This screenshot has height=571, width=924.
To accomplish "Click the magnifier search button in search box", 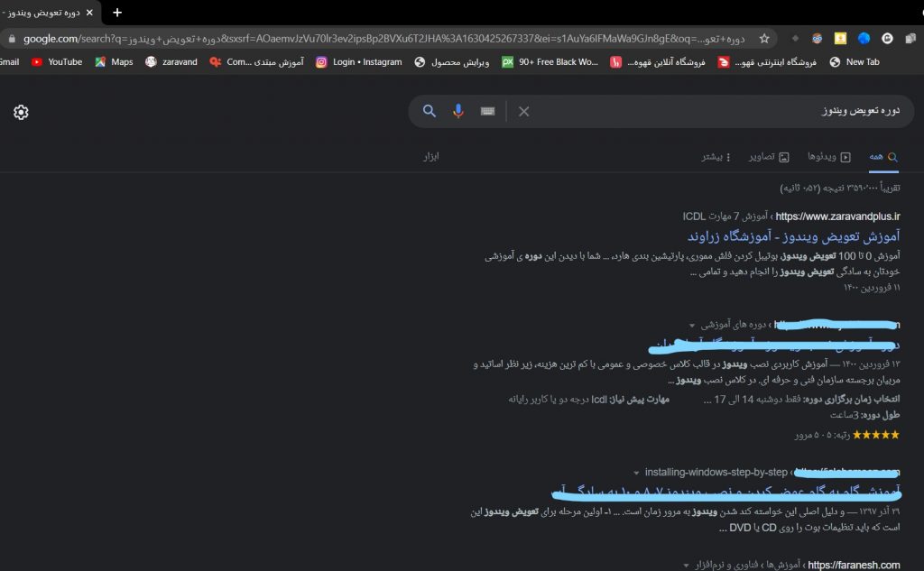I will tap(429, 111).
